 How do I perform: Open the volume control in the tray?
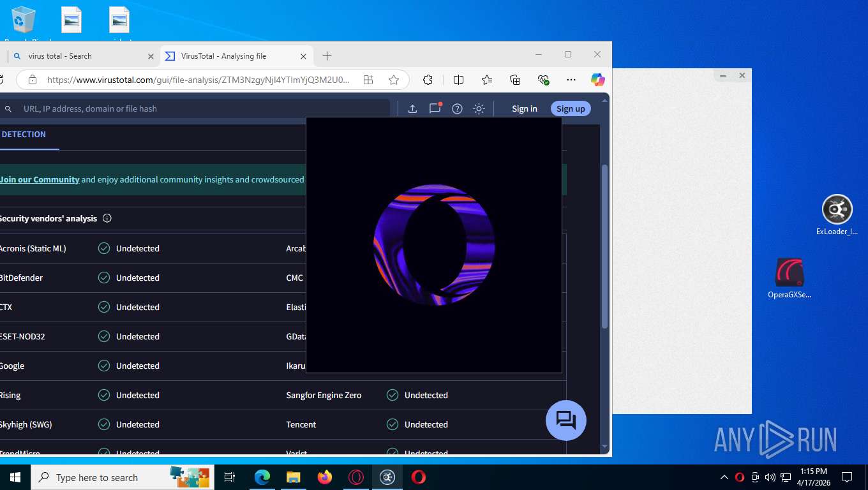[770, 477]
